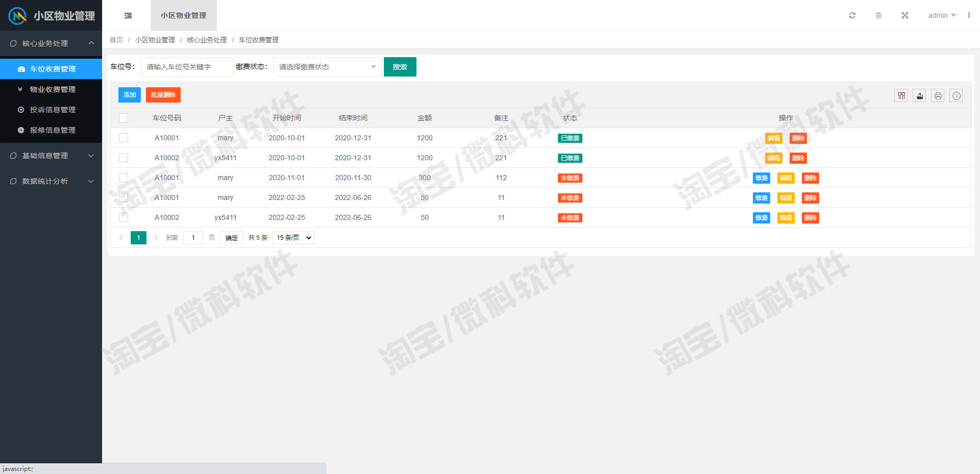Expand the 基础信息管理 menu group
Image resolution: width=980 pixels, height=474 pixels.
(51, 156)
